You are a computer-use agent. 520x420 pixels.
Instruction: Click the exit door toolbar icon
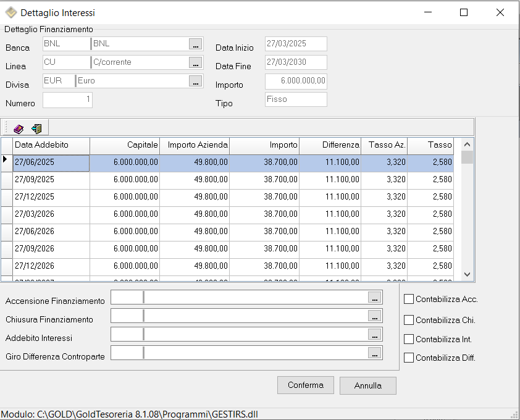[36, 128]
